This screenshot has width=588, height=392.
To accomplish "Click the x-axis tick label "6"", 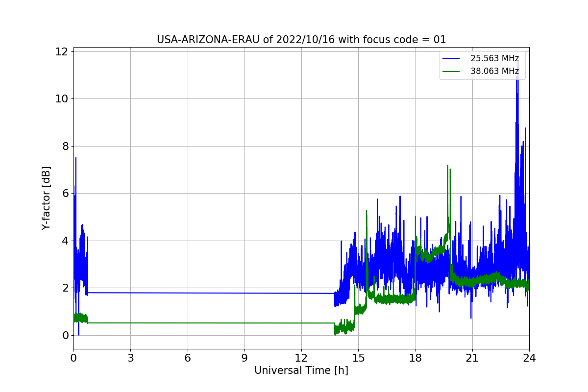I will (187, 358).
